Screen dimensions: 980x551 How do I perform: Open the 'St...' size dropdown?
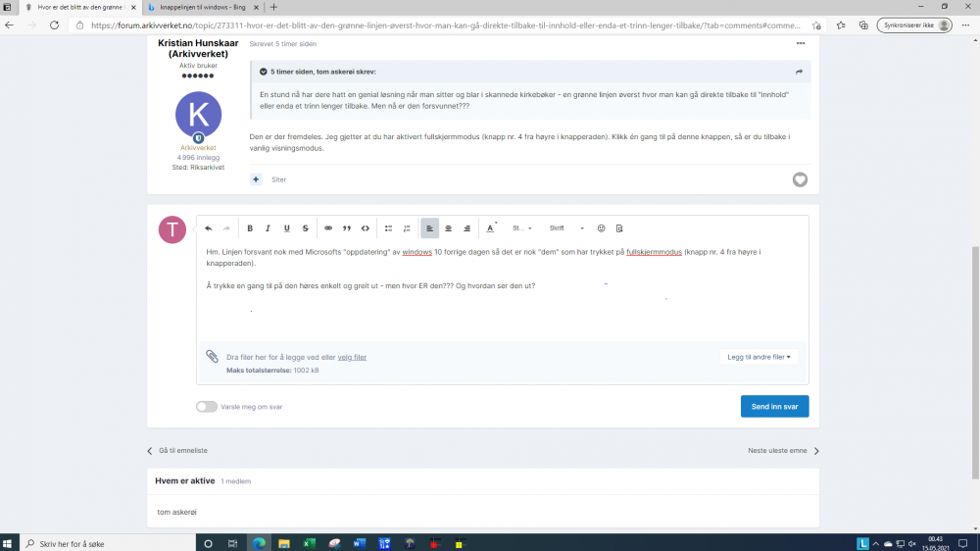[x=522, y=228]
